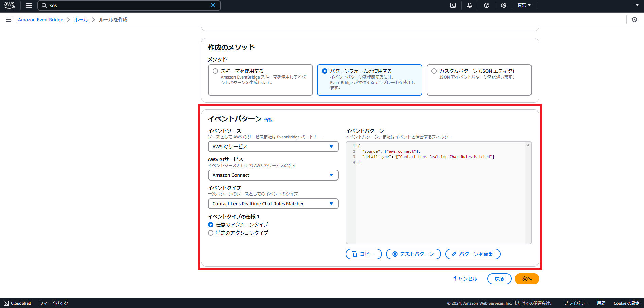Open フィードバック in the footer
This screenshot has height=308, width=644.
[54, 303]
